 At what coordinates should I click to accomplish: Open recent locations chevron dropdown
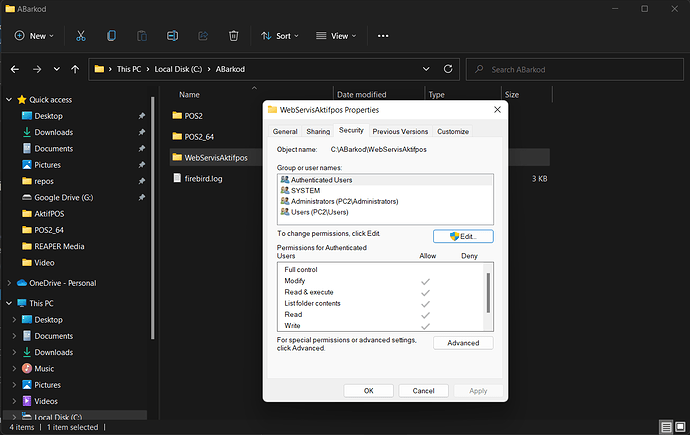coord(56,69)
